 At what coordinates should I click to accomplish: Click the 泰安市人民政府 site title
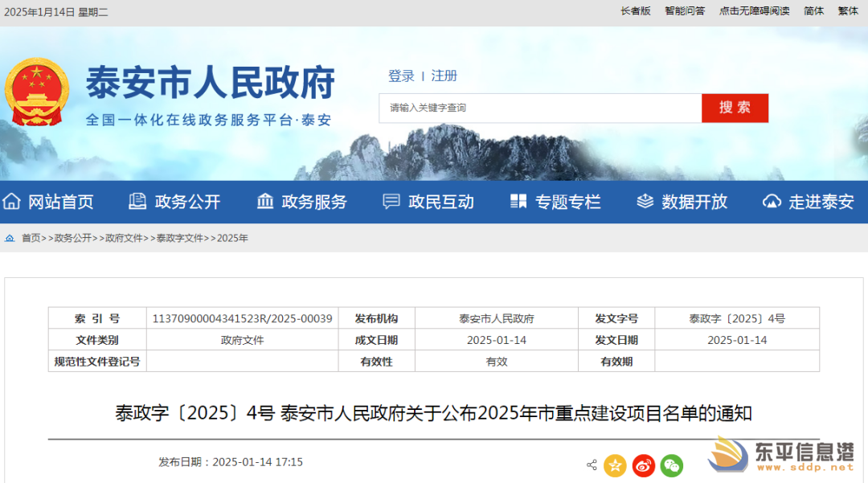[x=211, y=83]
